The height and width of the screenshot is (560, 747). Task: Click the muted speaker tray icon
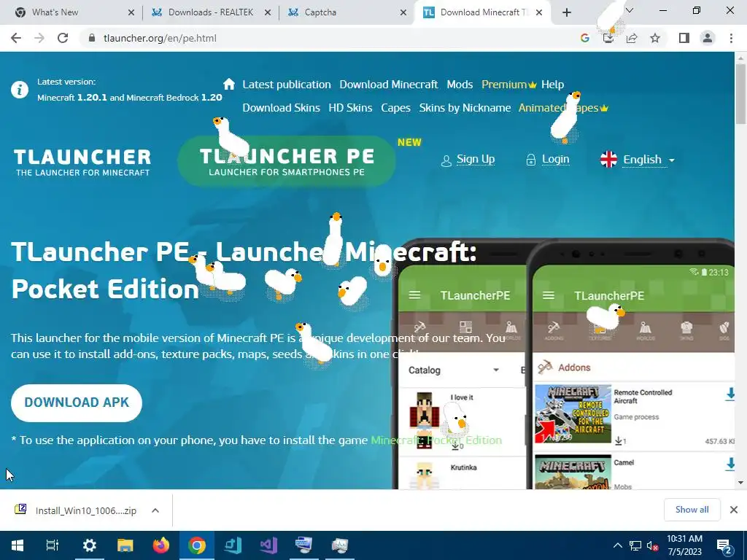point(653,545)
